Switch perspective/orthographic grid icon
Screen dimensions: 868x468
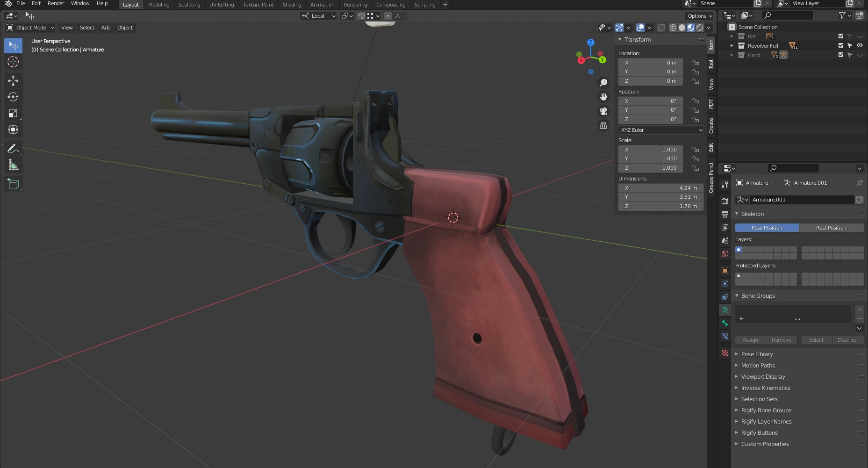pyautogui.click(x=603, y=125)
